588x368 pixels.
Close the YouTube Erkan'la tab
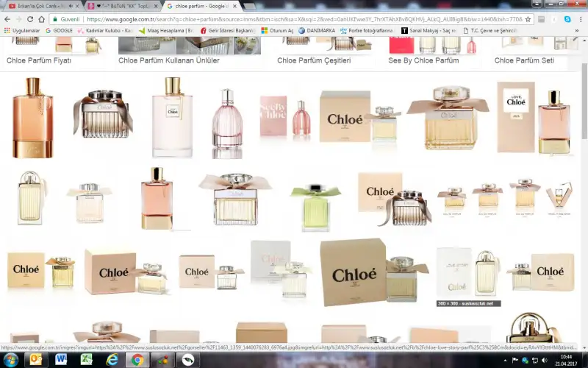coord(77,6)
